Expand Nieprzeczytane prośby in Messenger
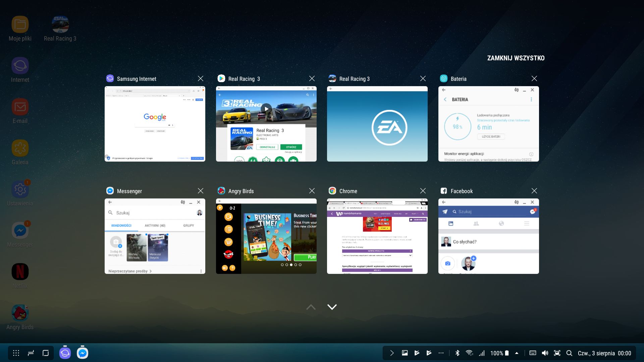 [130, 271]
